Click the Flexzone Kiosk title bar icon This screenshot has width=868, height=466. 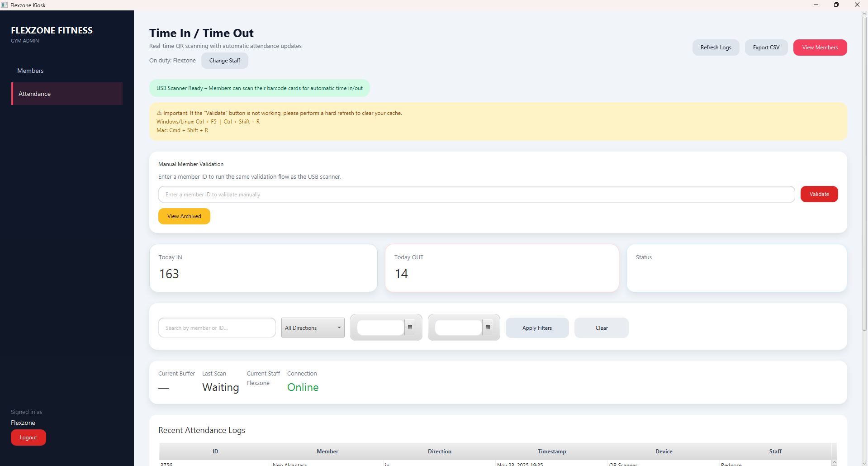pyautogui.click(x=5, y=5)
